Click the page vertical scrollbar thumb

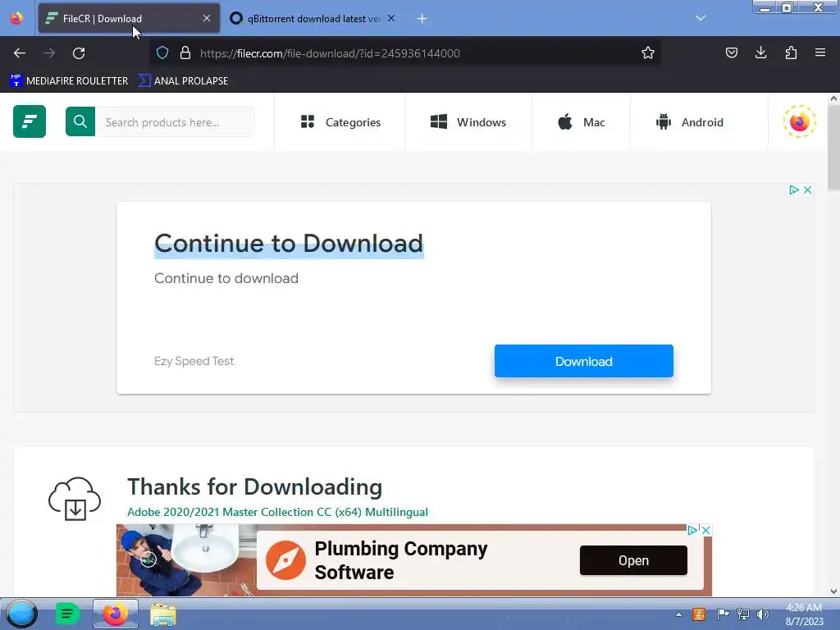pyautogui.click(x=833, y=148)
